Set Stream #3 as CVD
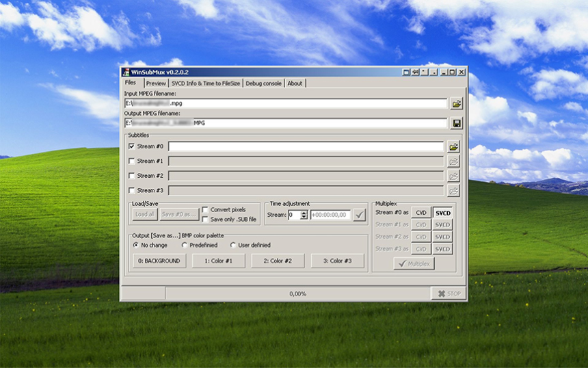Screen dimensions: 588x368 click(x=421, y=249)
